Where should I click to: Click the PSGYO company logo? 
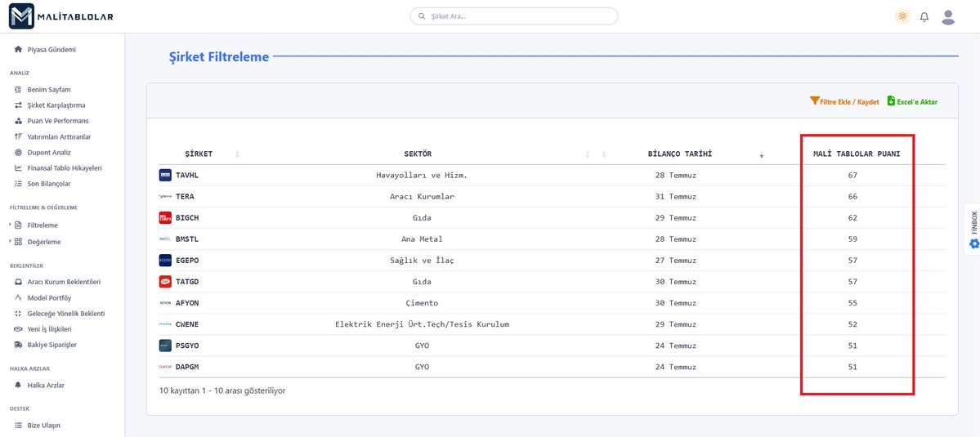[x=165, y=346]
